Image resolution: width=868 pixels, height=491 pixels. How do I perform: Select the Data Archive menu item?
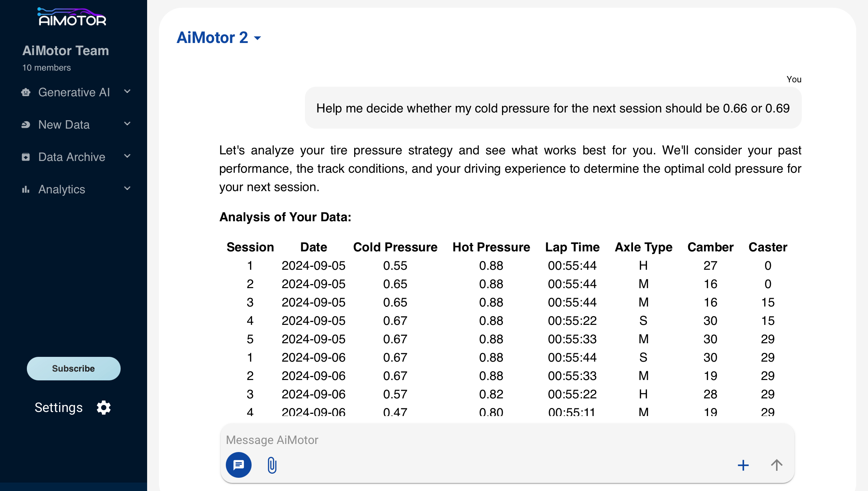(72, 157)
